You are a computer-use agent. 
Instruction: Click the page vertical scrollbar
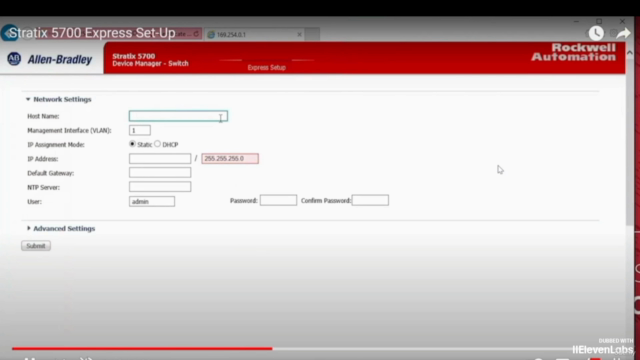(x=629, y=143)
